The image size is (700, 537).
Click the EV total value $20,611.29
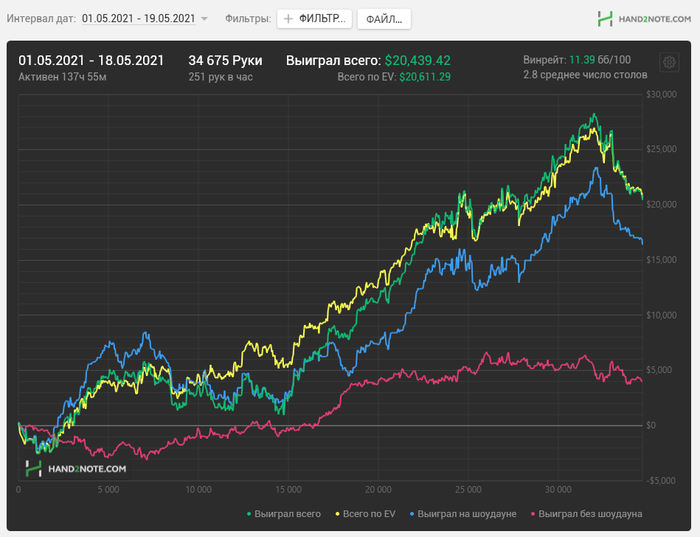425,77
